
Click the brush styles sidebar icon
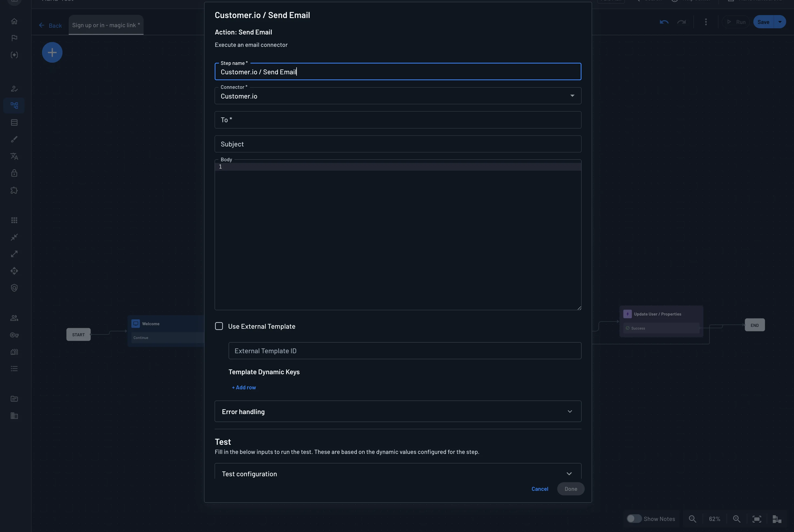(14, 139)
